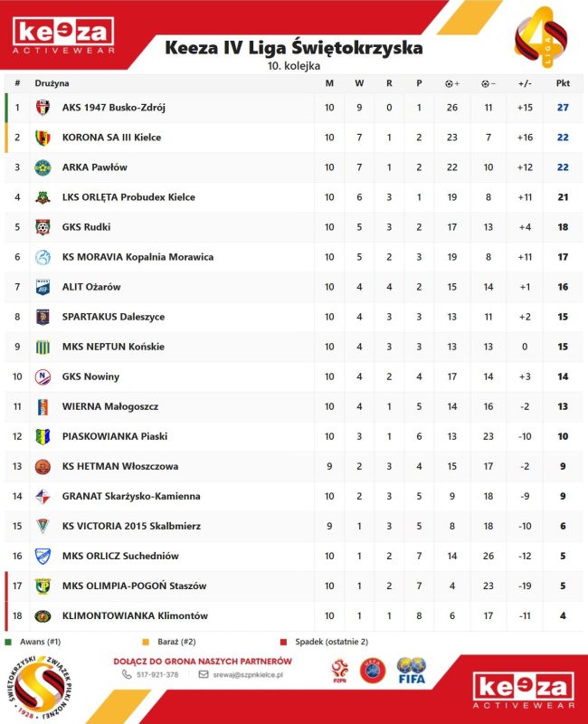Open the LKS Orlęta Probudex Kielce team name
This screenshot has height=724, width=588.
tap(128, 197)
